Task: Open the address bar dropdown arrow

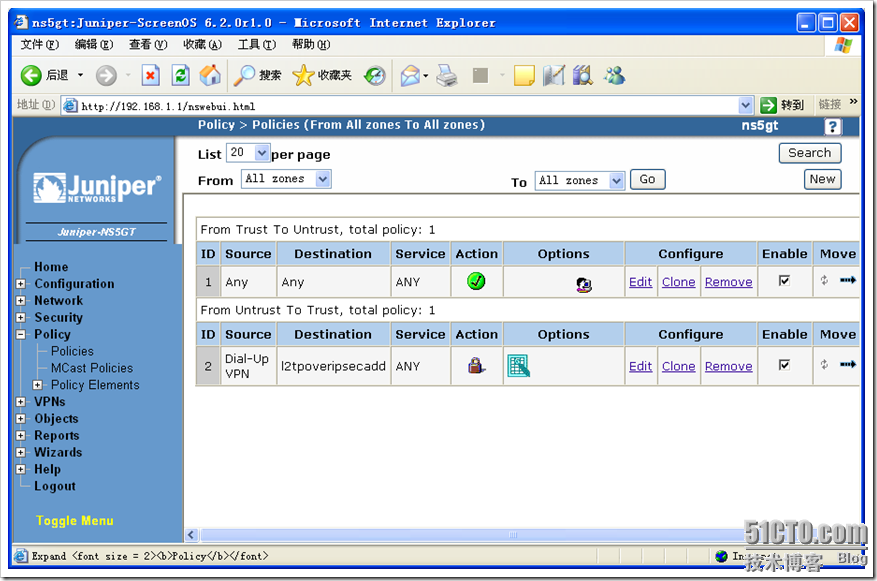Action: pyautogui.click(x=745, y=105)
